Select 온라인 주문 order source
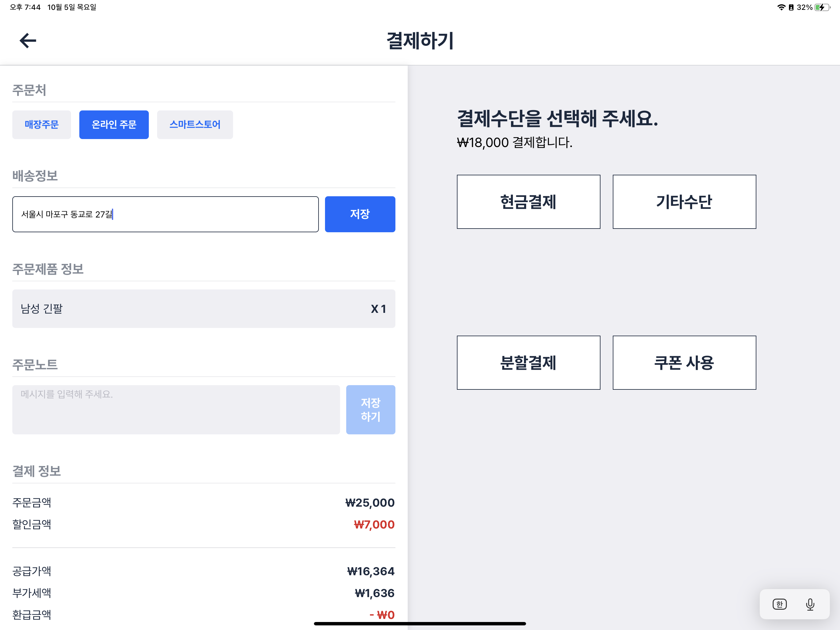Viewport: 840px width, 630px height. (114, 125)
